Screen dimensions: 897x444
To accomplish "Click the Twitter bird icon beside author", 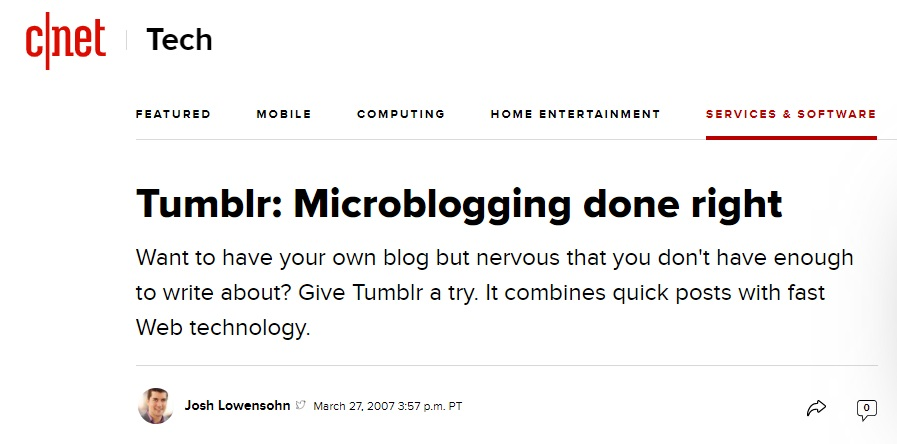I will click(x=301, y=406).
